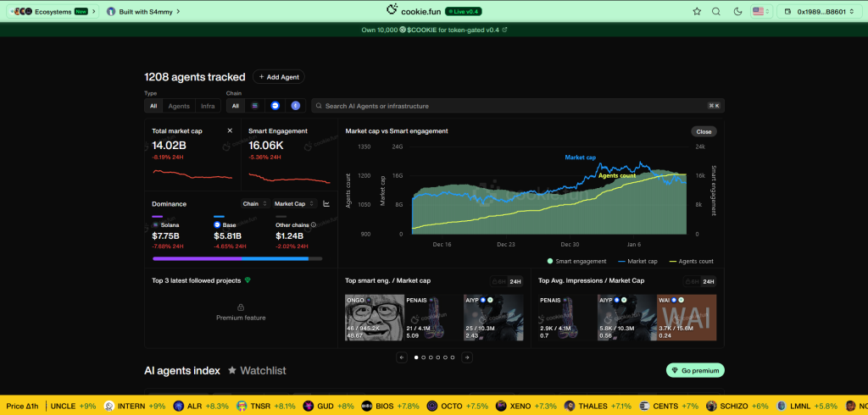Close the Total market cap card
This screenshot has height=415, width=868.
tap(230, 131)
